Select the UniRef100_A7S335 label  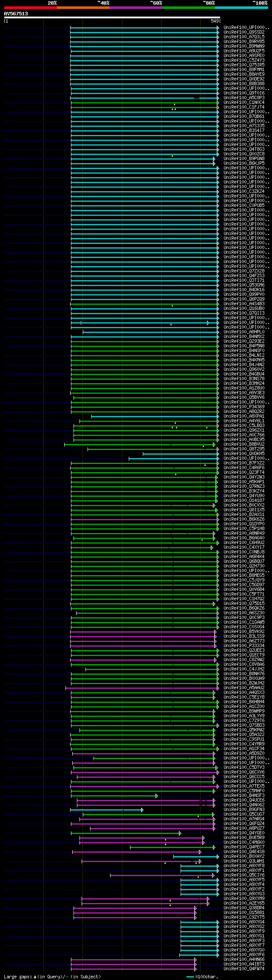[244, 126]
